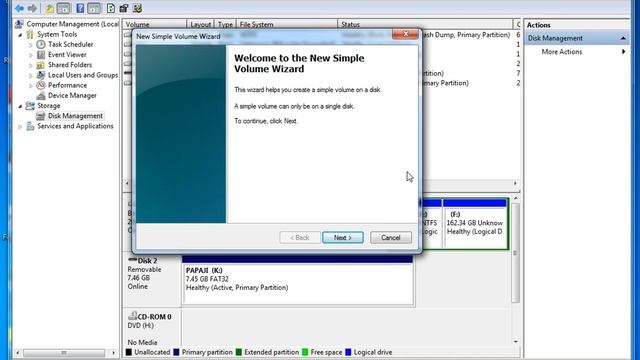Viewport: 640px width, 360px height.
Task: Toggle Show/Hide Action Pane toolbar icon
Action: (94, 8)
